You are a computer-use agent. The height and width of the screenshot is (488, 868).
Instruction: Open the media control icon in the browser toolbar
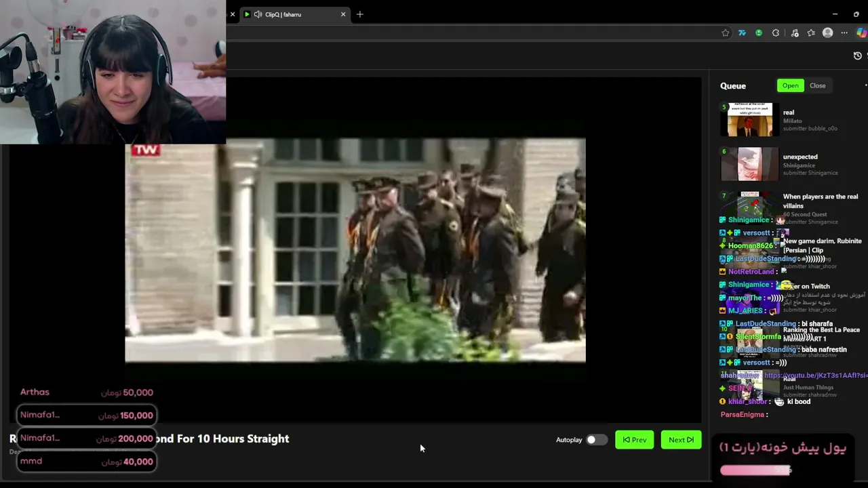pyautogui.click(x=795, y=33)
